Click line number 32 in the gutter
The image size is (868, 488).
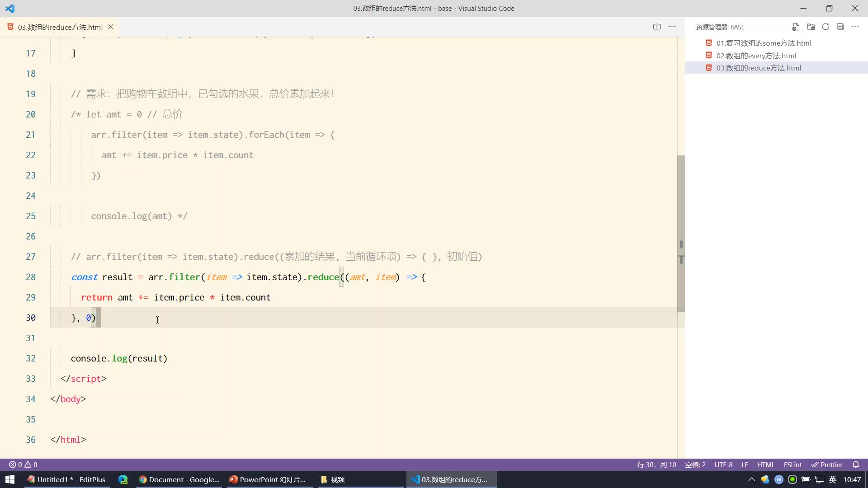click(x=30, y=358)
